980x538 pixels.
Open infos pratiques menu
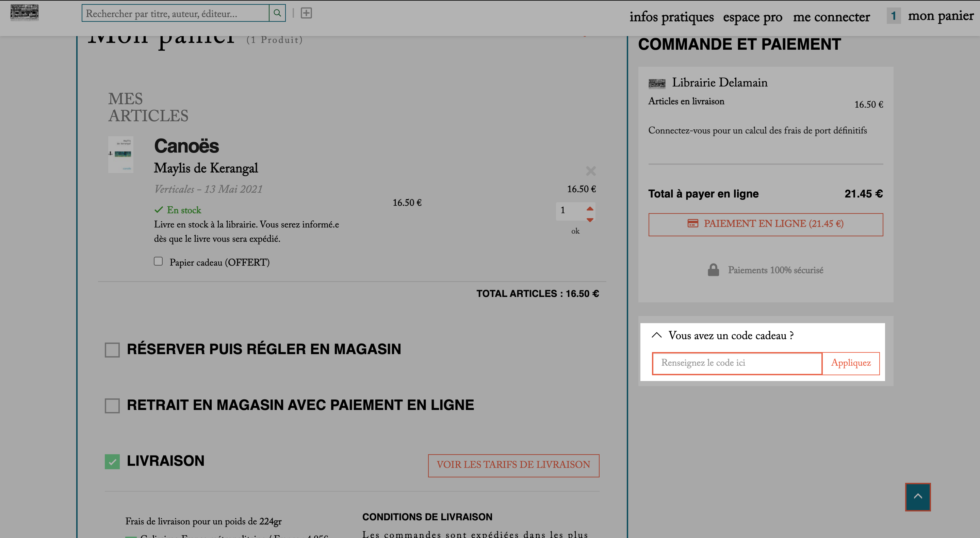click(x=671, y=17)
